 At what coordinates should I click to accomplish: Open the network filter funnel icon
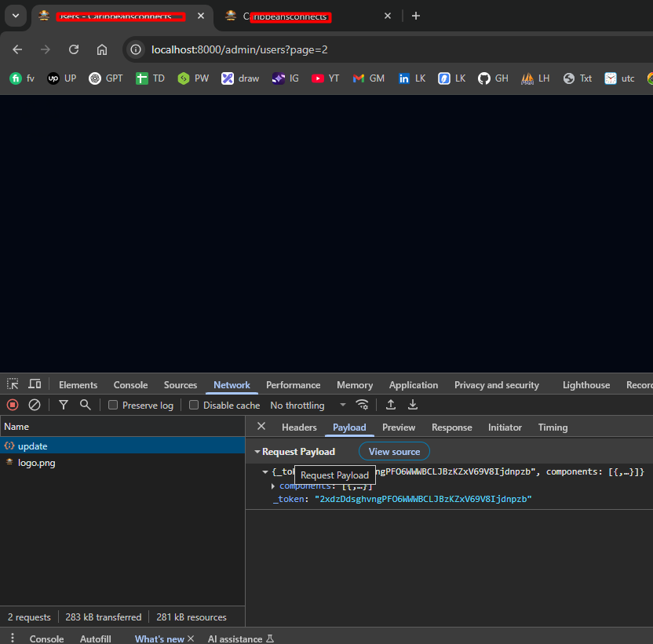click(64, 405)
